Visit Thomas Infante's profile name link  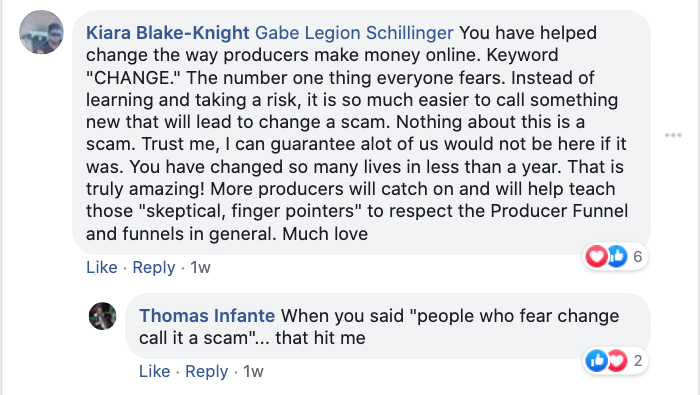207,316
